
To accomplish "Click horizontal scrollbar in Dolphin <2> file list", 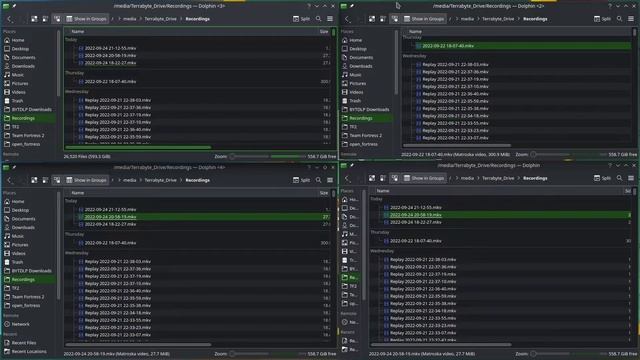I will point(457,145).
